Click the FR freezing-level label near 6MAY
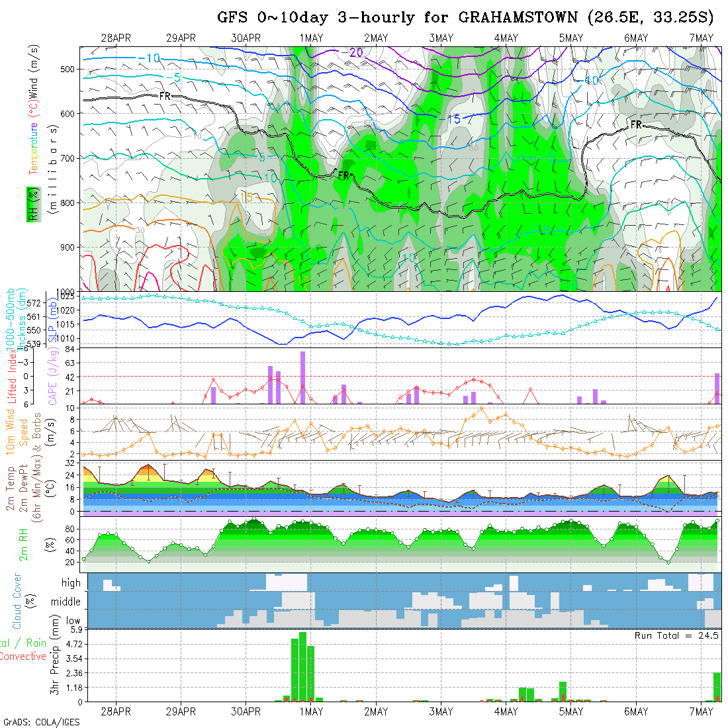This screenshot has height=728, width=728. [636, 124]
